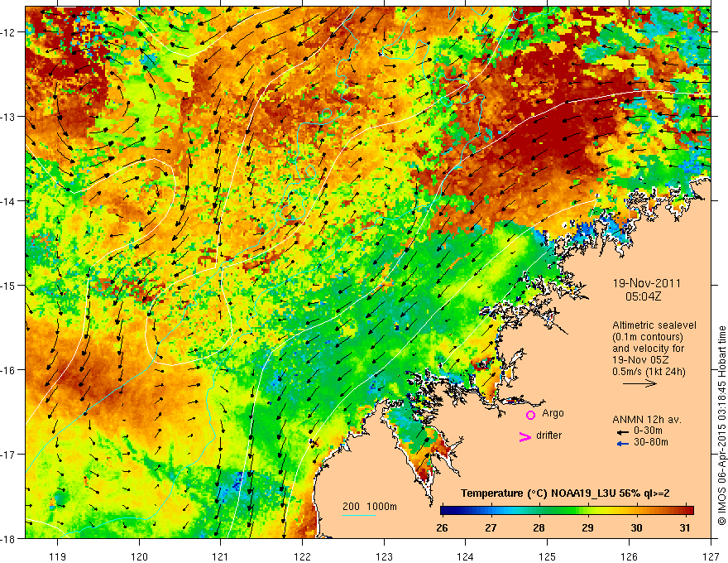Click the colorbar tick label "29"

(x=588, y=527)
